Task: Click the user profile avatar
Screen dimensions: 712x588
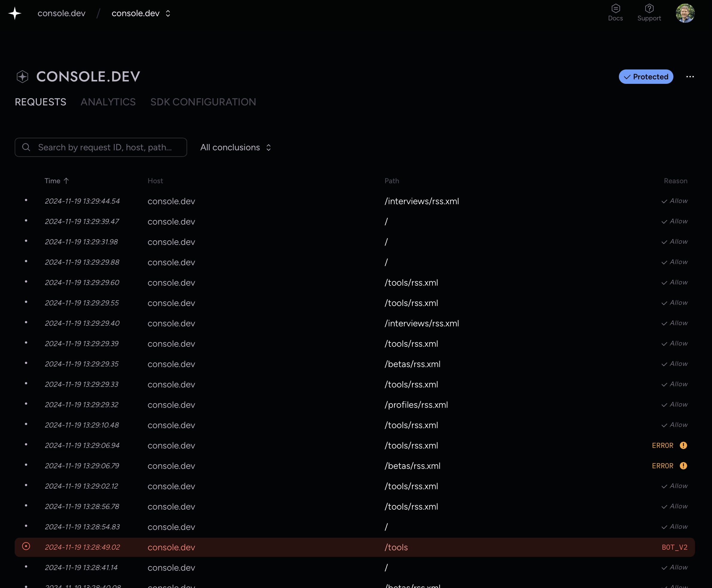Action: [x=685, y=13]
